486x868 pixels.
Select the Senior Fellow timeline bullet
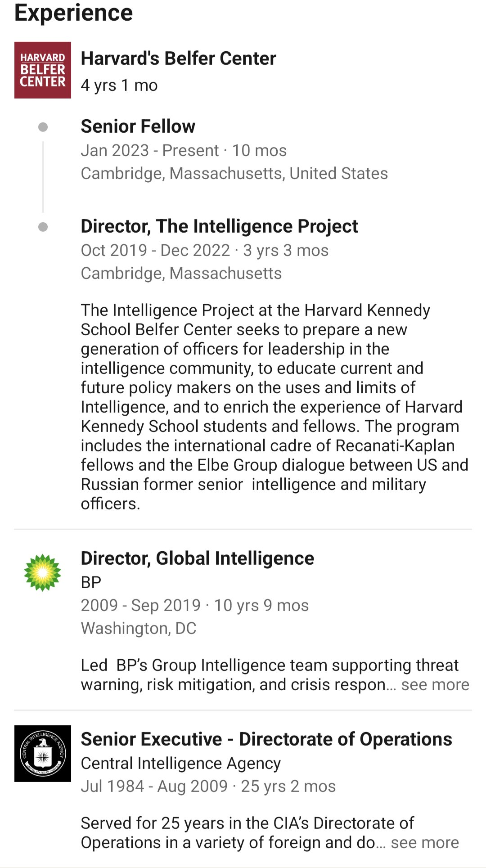tap(43, 127)
